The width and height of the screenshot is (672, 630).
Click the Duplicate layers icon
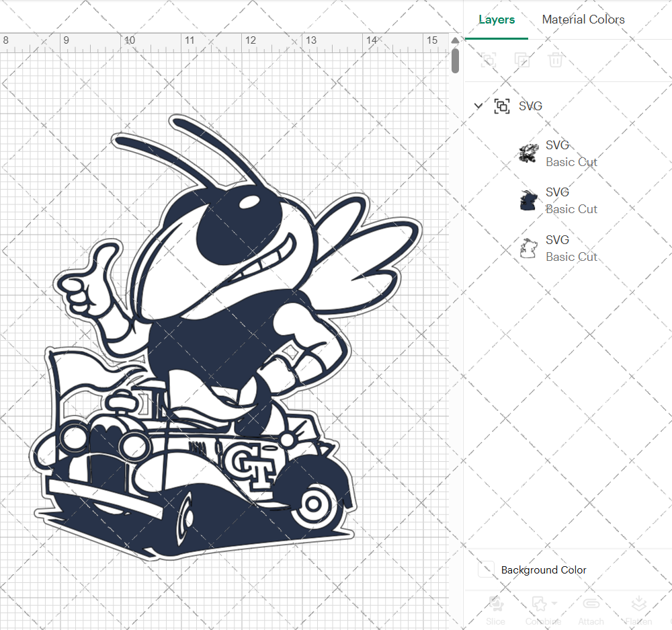[521, 60]
